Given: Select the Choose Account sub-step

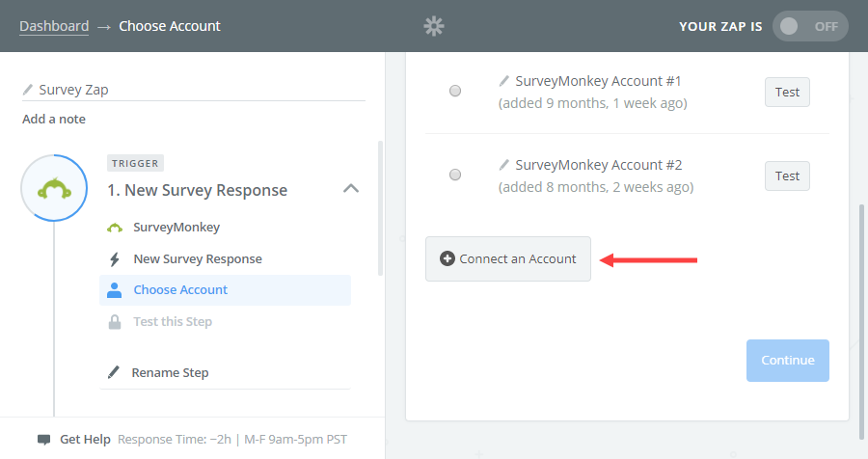Looking at the screenshot, I should click(225, 290).
